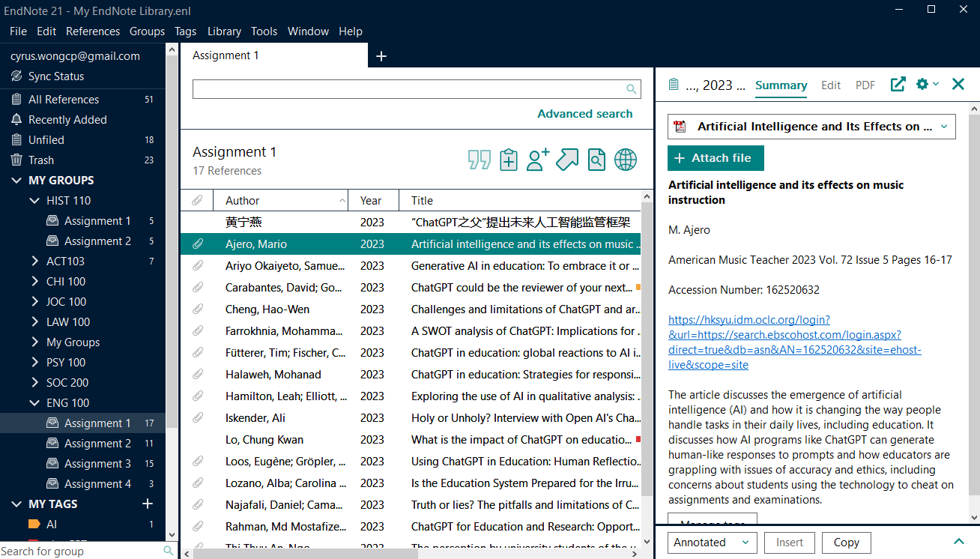The image size is (980, 559).
Task: Add a new tag with plus icon
Action: [148, 504]
